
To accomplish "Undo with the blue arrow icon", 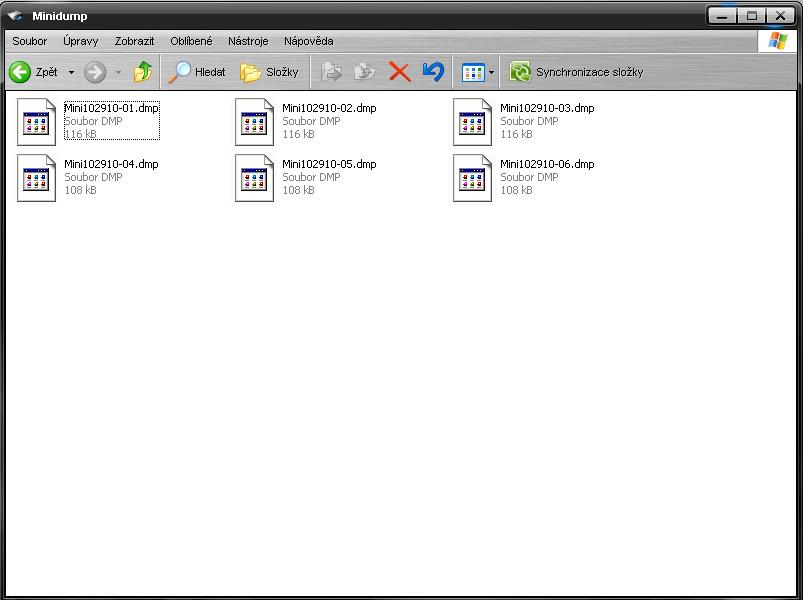I will pos(433,72).
